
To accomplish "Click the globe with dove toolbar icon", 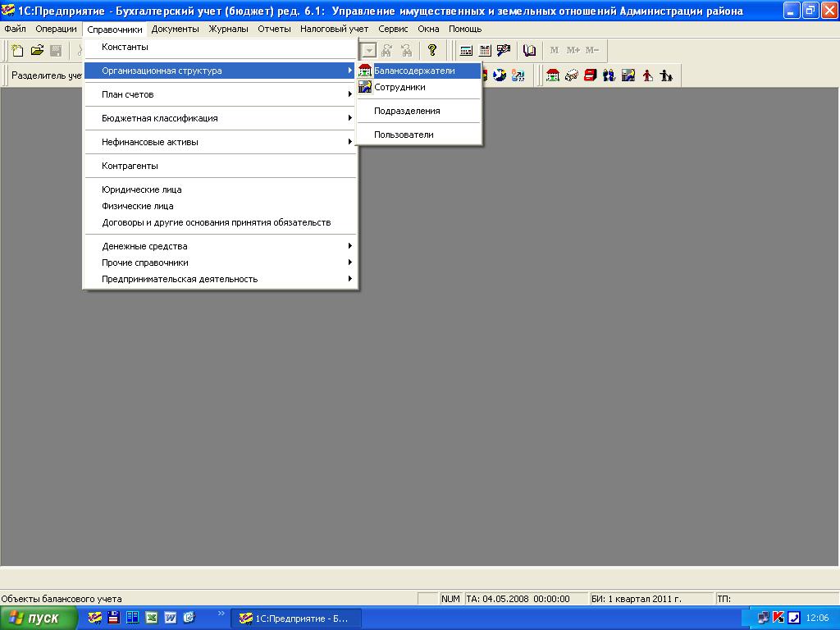I will [500, 75].
